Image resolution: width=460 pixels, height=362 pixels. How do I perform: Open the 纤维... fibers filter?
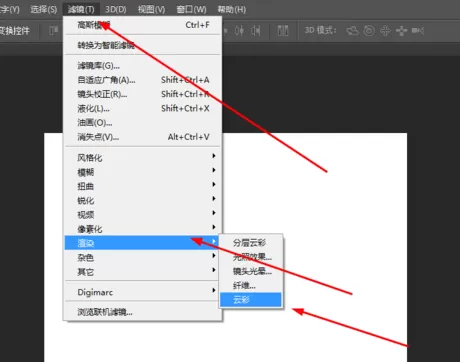[x=251, y=286]
